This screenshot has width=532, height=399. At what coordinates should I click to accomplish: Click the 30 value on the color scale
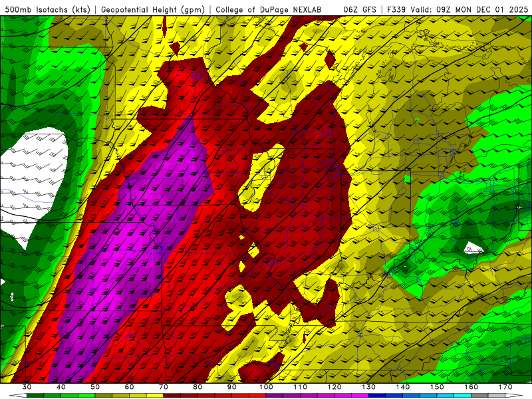click(x=27, y=387)
